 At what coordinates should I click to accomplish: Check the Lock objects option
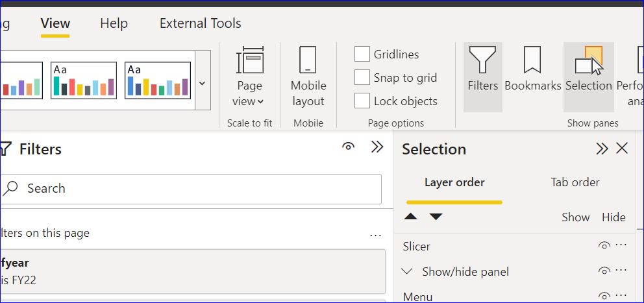click(362, 101)
